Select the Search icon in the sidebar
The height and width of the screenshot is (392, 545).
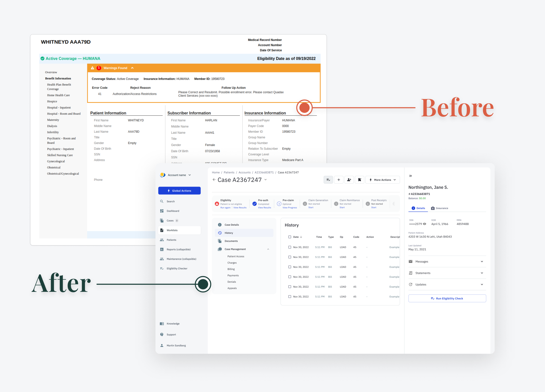pyautogui.click(x=162, y=201)
